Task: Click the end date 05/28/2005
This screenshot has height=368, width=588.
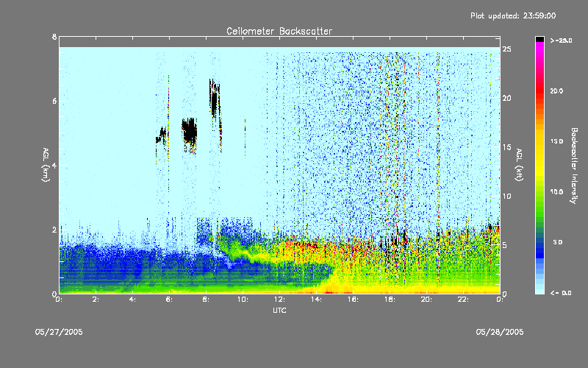Action: coord(500,332)
